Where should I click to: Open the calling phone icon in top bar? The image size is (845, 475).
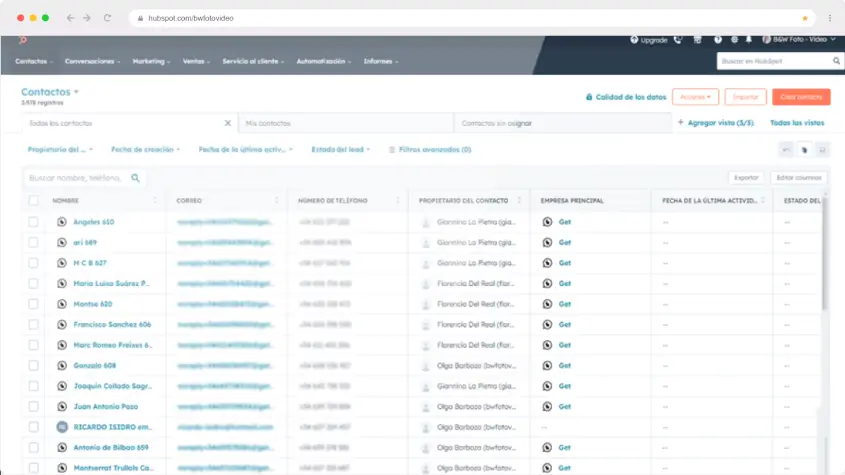(678, 40)
